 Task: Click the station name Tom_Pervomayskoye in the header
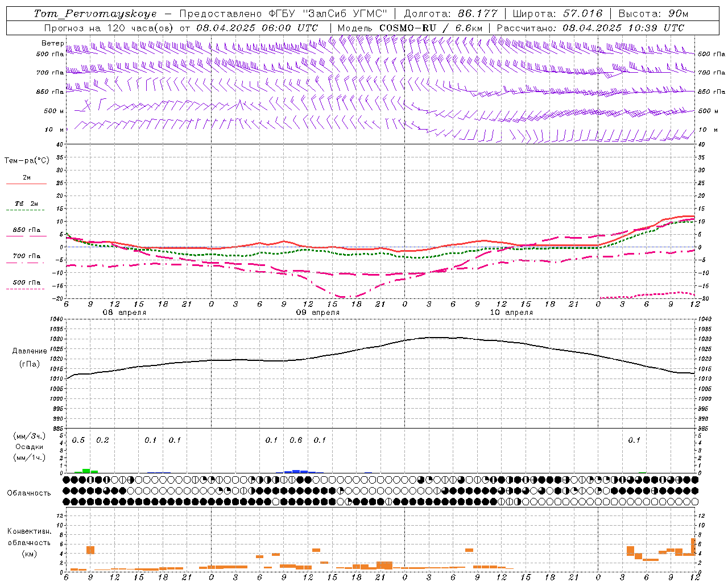[95, 14]
